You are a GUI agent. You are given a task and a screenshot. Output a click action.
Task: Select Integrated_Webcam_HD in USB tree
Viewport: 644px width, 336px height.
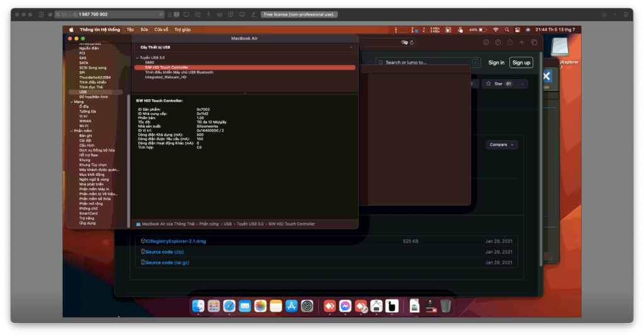coord(165,77)
